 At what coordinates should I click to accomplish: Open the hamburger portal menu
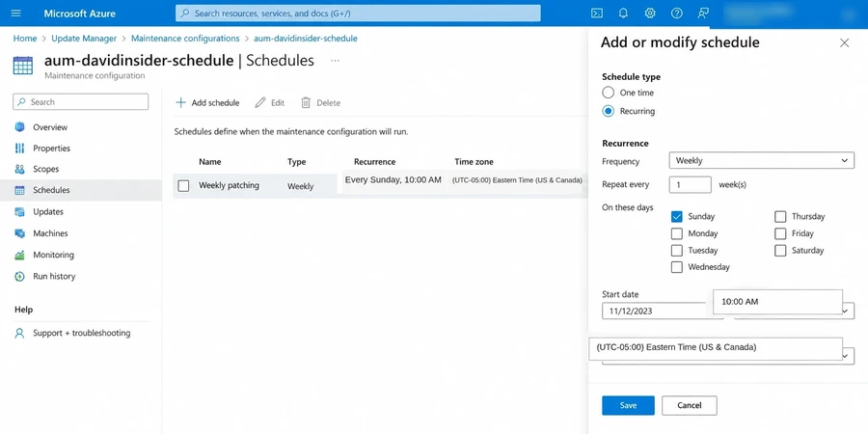(x=15, y=14)
